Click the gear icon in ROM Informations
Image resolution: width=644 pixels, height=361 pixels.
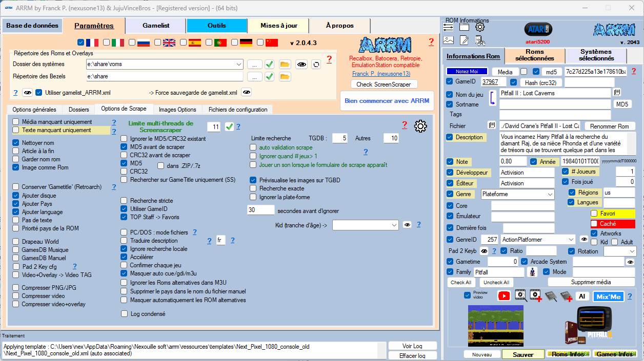pyautogui.click(x=480, y=27)
